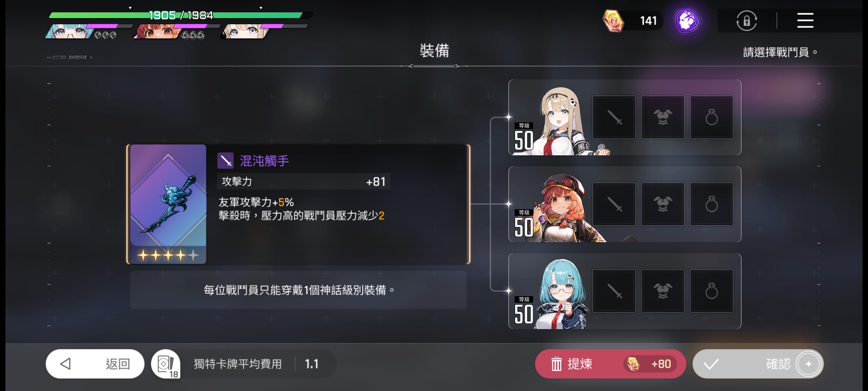This screenshot has width=868, height=391.
Task: Select weapon slot of red-haired combatant
Action: (x=614, y=204)
